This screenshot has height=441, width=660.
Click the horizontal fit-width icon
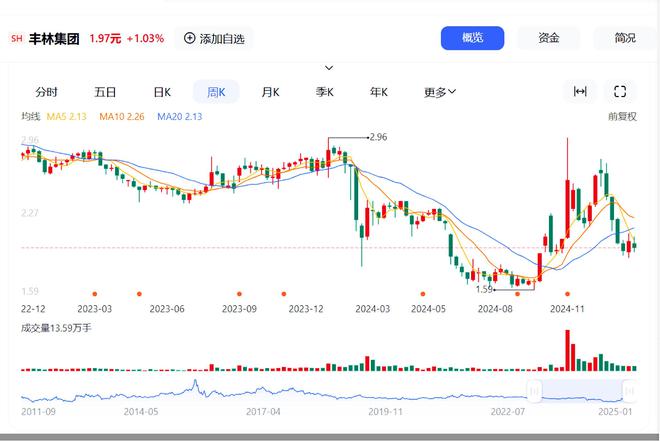click(580, 91)
